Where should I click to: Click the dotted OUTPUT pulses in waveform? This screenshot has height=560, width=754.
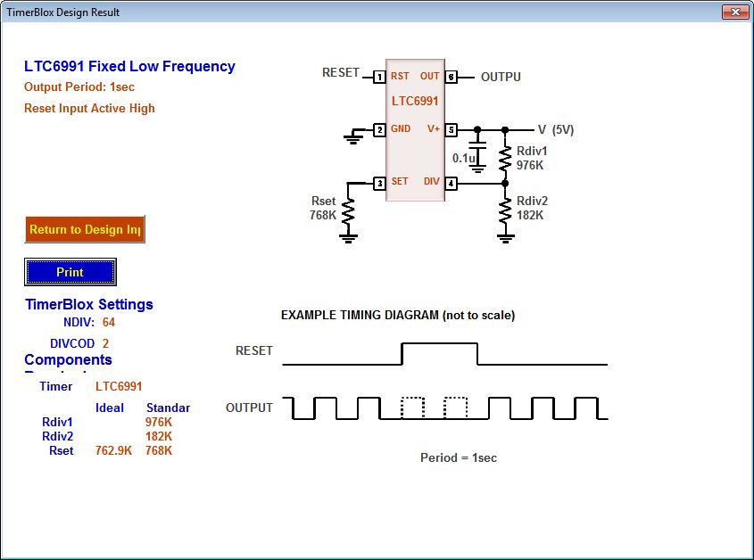pyautogui.click(x=435, y=408)
